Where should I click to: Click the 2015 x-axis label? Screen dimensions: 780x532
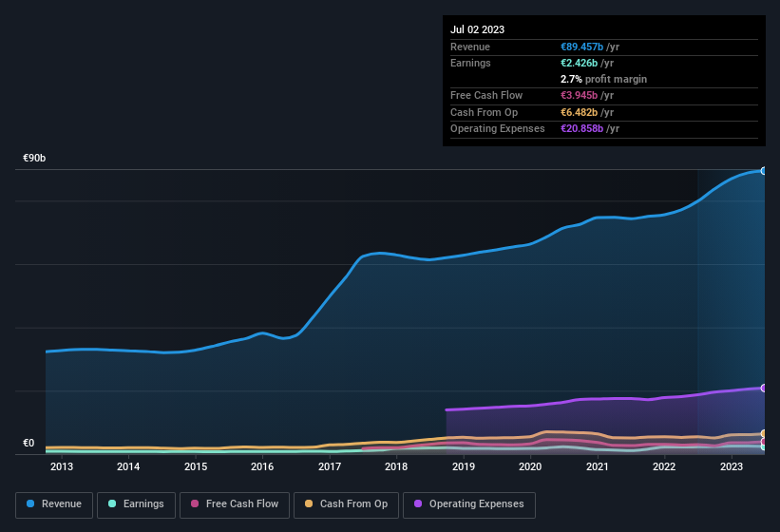click(x=196, y=466)
